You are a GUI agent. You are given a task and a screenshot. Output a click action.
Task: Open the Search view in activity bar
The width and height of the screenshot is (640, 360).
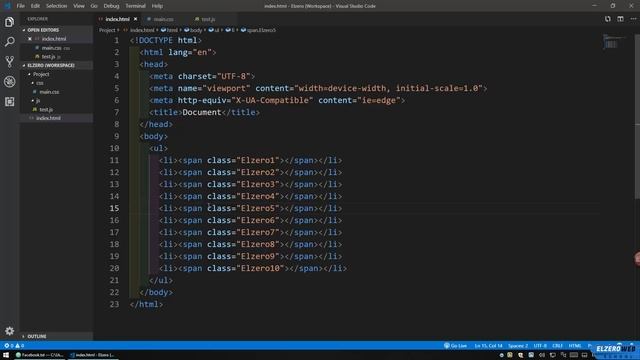click(9, 42)
